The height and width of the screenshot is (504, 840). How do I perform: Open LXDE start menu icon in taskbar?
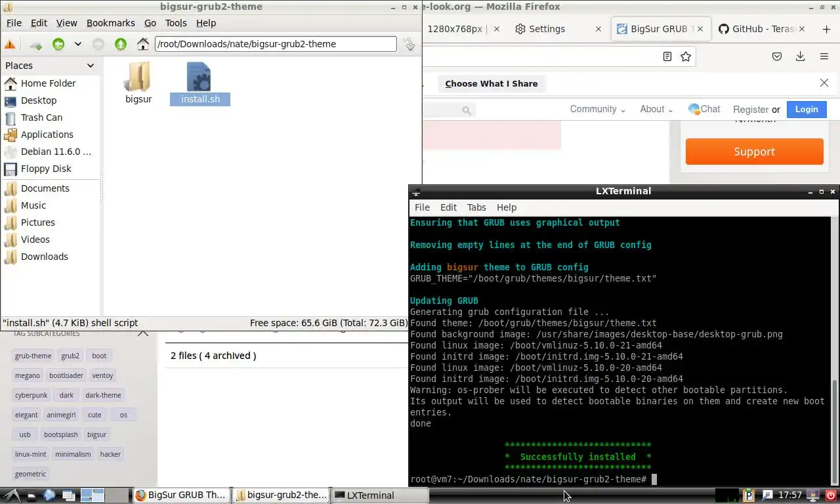tap(11, 495)
